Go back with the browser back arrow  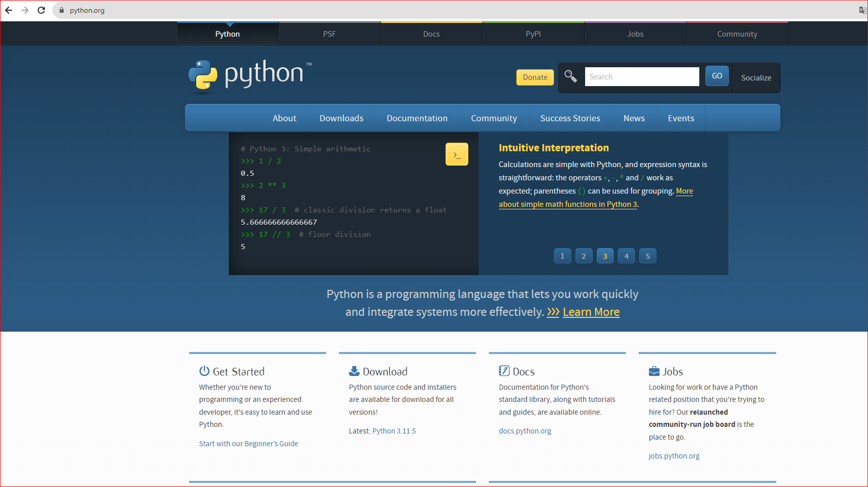[x=9, y=10]
